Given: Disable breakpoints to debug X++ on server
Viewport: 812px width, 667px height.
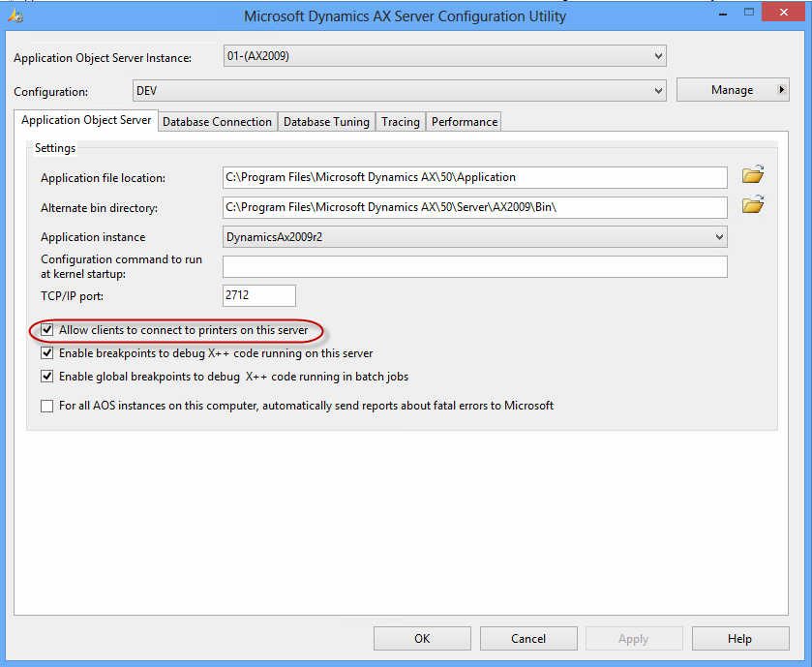Looking at the screenshot, I should [47, 353].
